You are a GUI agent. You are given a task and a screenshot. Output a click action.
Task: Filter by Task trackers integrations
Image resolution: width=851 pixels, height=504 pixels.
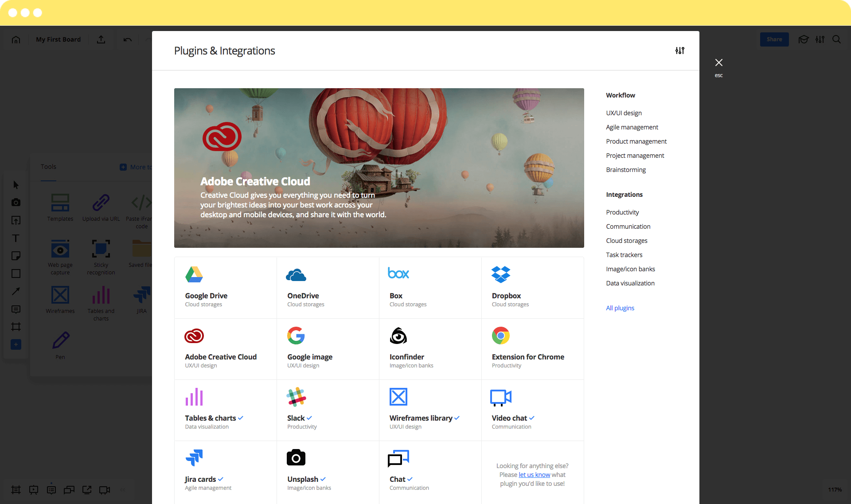624,255
